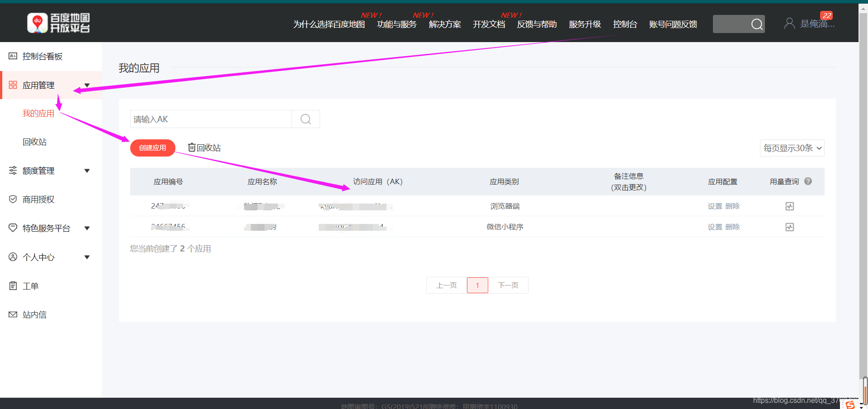The image size is (868, 409).
Task: Click the AK search magnifier button
Action: coord(306,119)
